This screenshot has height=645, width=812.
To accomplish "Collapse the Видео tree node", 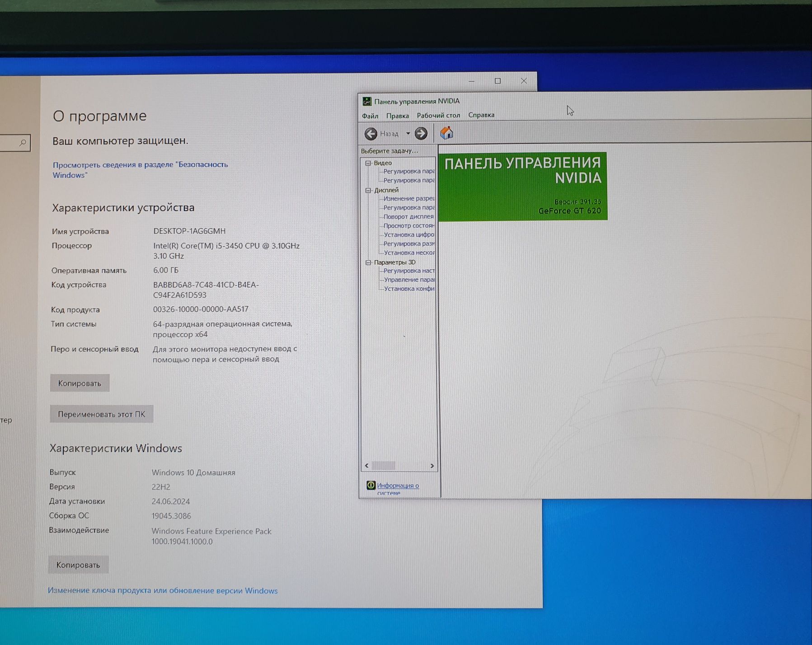I will pos(368,163).
